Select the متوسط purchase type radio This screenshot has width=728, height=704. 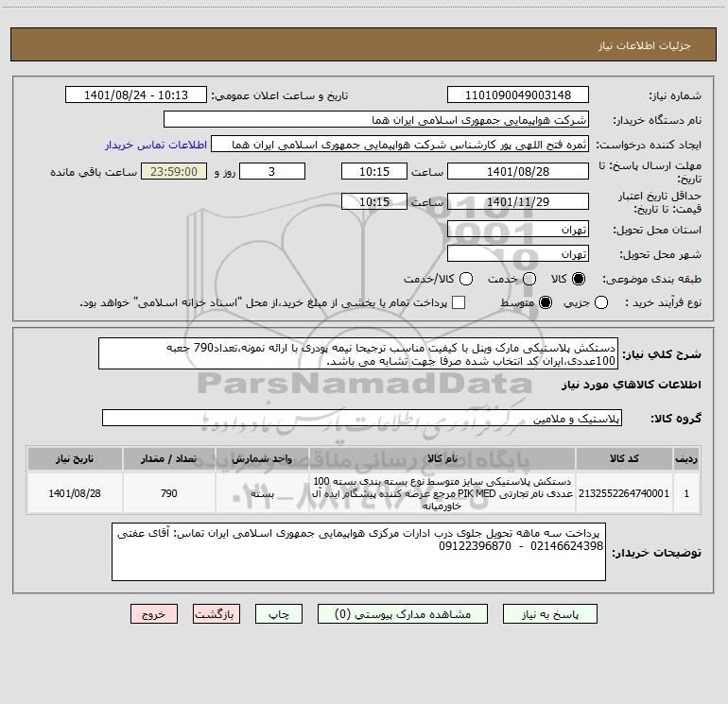click(546, 302)
